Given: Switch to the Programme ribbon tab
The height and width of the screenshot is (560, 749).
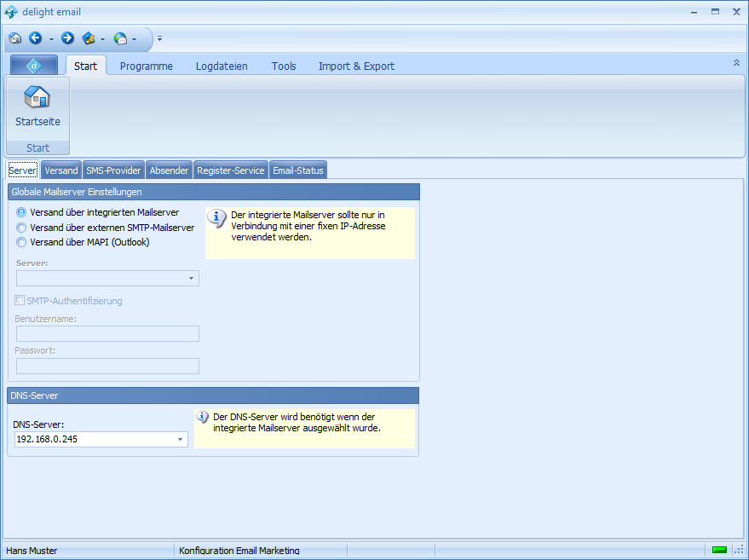Looking at the screenshot, I should (x=146, y=66).
